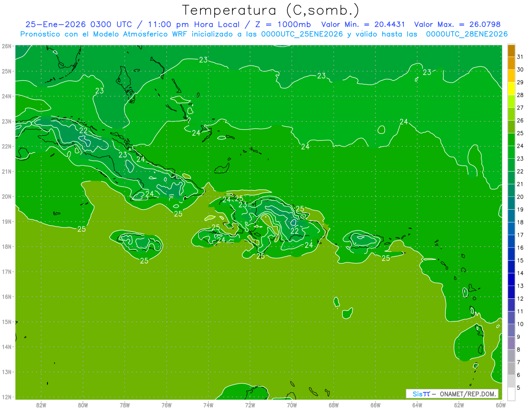Screen dimensions: 532x411
Task: Click the '66W' longitude axis label
Action: pos(376,405)
